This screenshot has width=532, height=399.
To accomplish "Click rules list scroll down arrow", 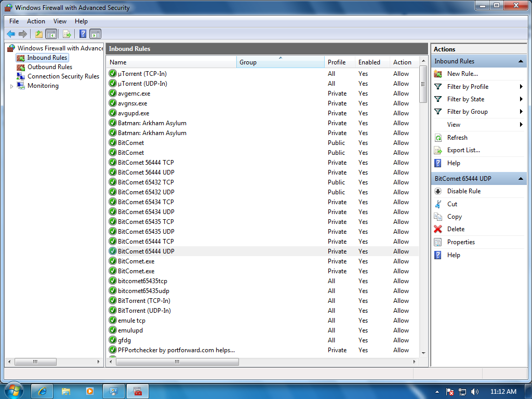I will click(423, 353).
